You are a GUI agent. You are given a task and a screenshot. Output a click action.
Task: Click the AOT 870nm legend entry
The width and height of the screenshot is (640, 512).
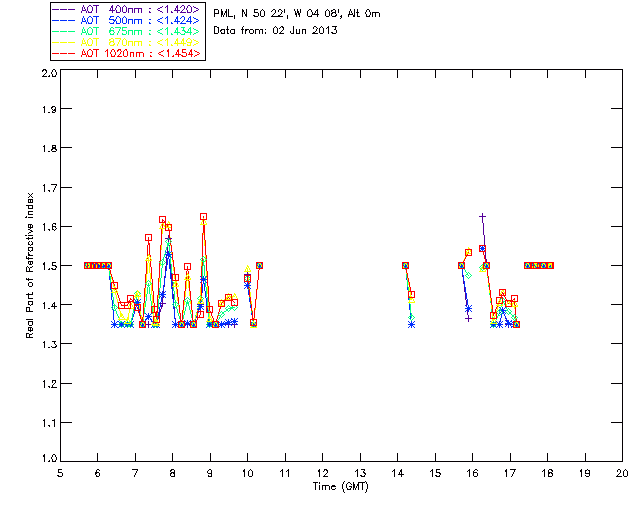[127, 42]
